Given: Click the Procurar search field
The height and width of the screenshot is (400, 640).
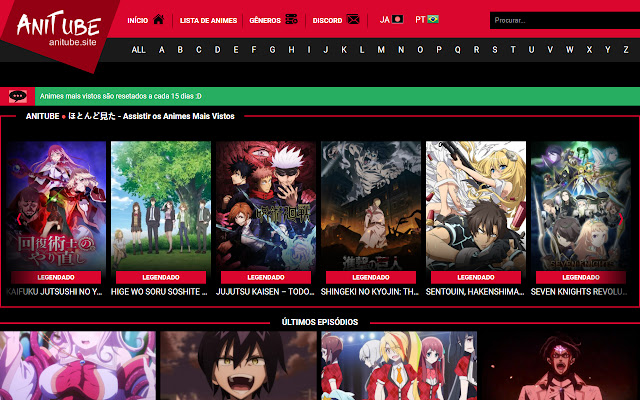Looking at the screenshot, I should pos(560,20).
